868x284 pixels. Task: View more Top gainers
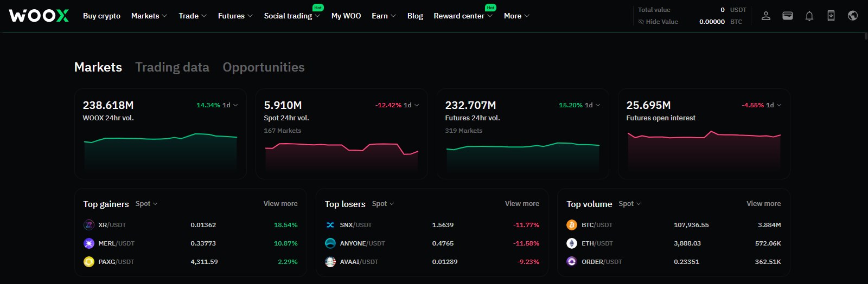coord(280,204)
